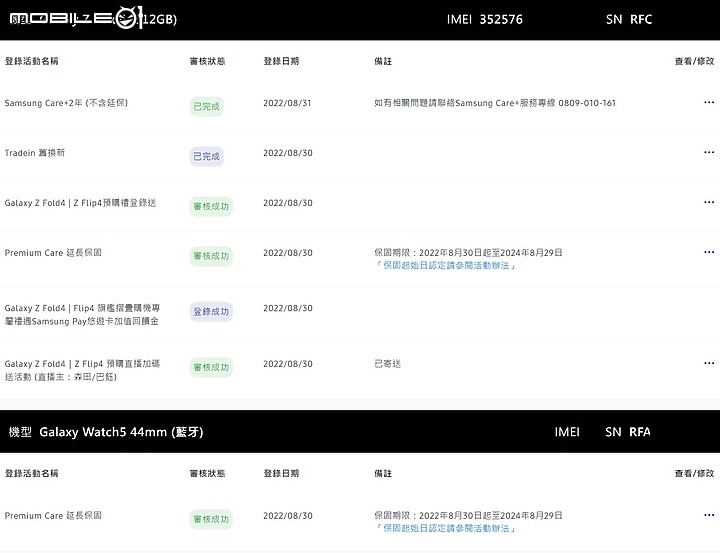Select the Galaxy Z Fold4 | Z Flip4預購禮登錄送 text
Image resolution: width=720 pixels, height=553 pixels.
80,203
